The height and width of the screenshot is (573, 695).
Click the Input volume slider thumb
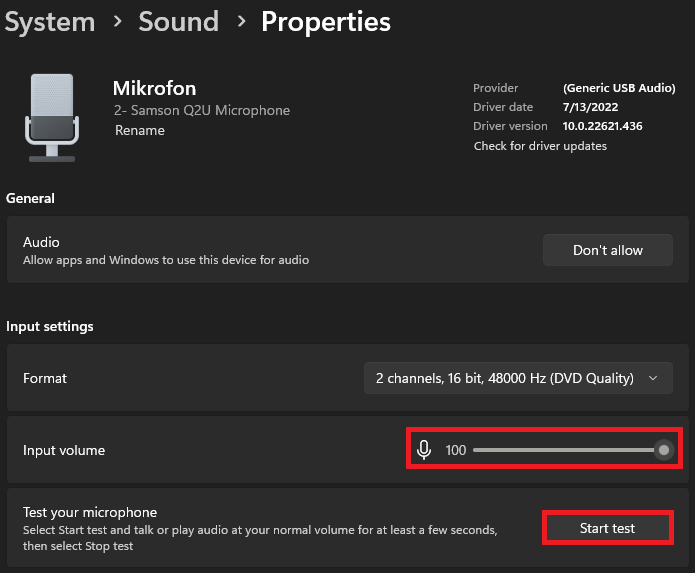[x=664, y=450]
